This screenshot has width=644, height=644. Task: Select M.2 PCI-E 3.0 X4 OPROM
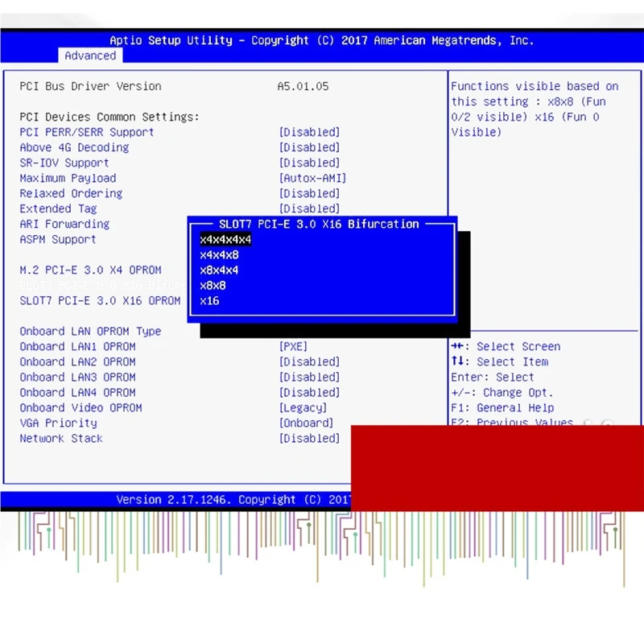90,270
